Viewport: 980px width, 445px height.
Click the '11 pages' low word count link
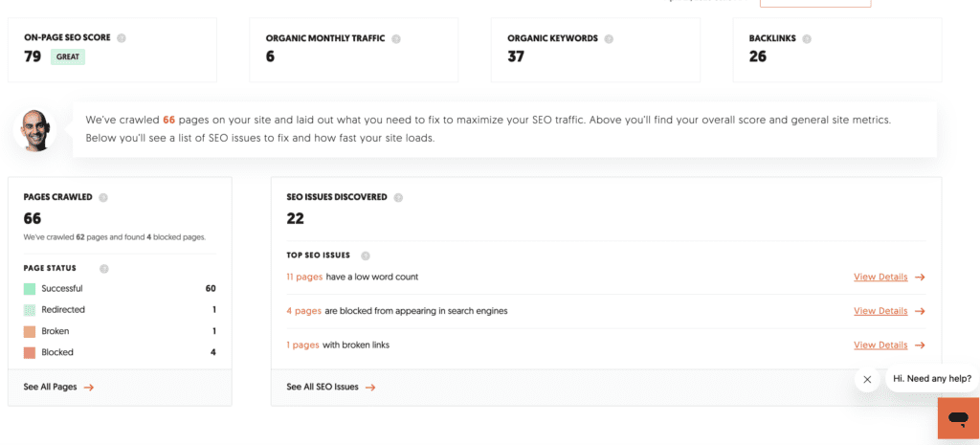304,277
